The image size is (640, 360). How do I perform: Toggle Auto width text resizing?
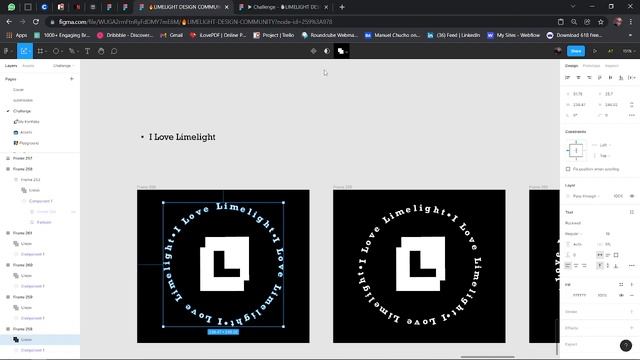[600, 255]
